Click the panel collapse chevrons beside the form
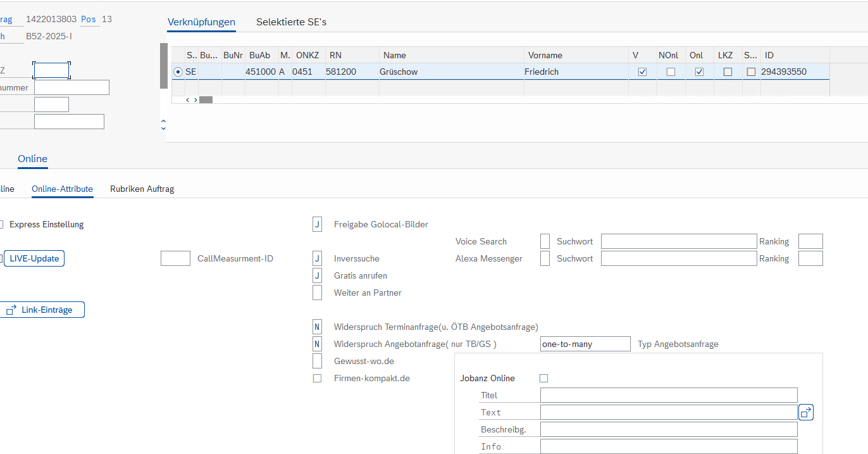Screen dimensions: 868x454 (x=163, y=125)
